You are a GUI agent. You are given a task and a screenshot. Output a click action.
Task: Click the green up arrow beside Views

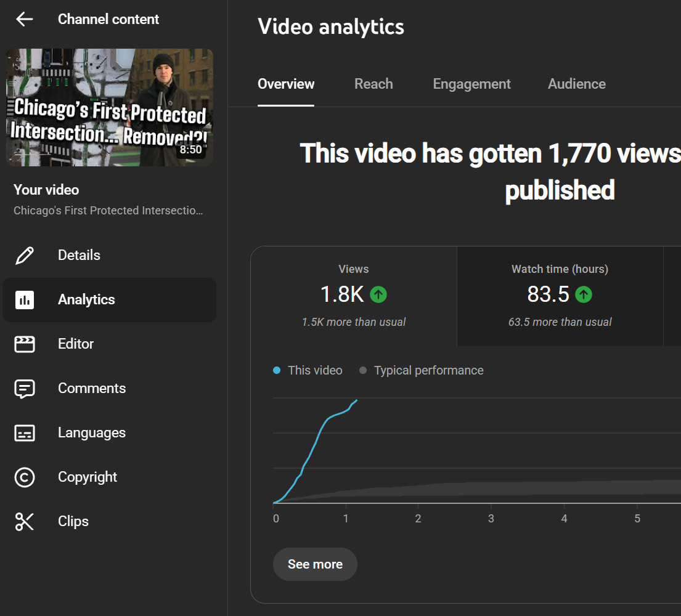(378, 295)
